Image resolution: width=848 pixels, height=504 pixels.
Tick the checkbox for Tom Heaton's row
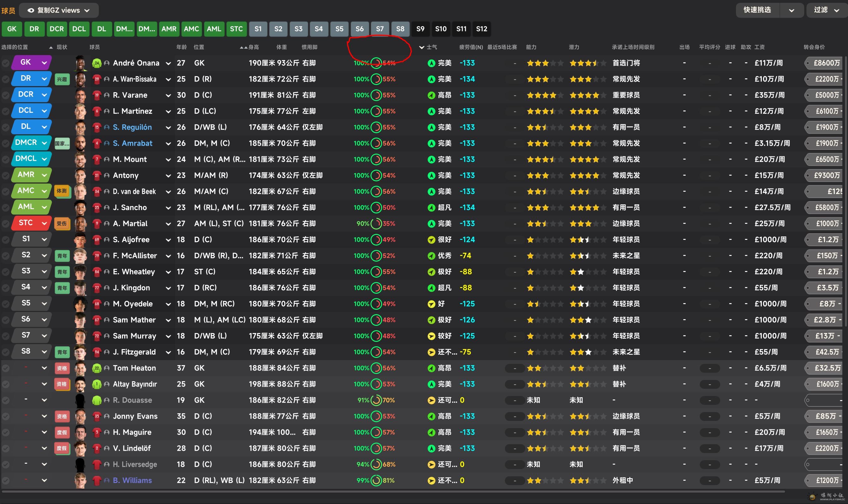5,368
